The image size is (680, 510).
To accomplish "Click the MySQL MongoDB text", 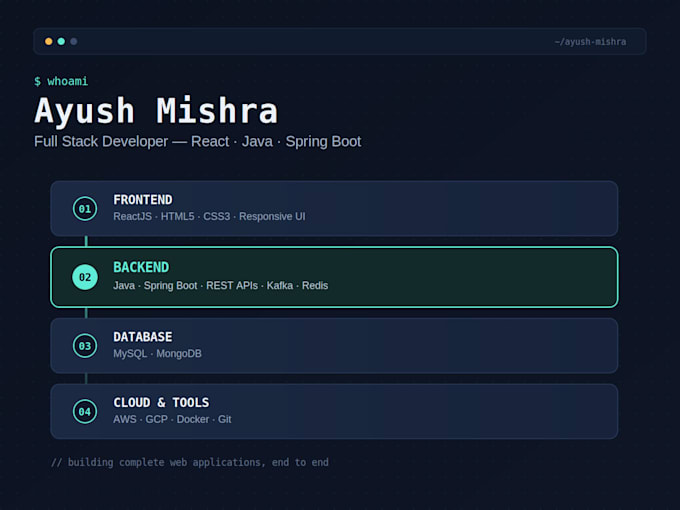I will pos(157,354).
